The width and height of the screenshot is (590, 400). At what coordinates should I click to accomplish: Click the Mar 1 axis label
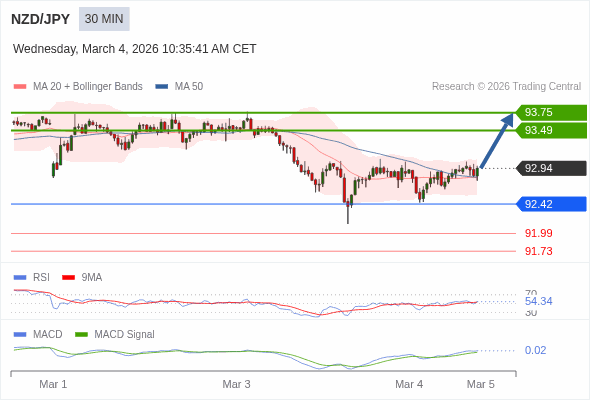53,384
